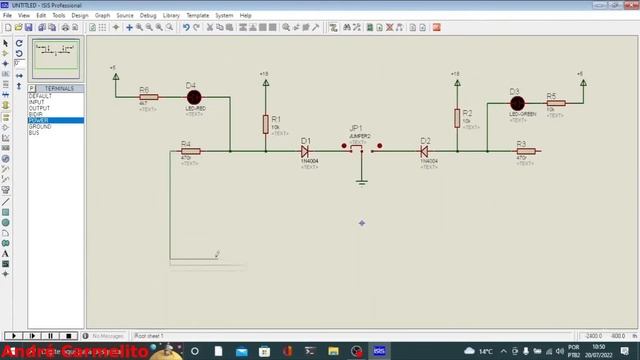This screenshot has height=360, width=640.
Task: Click the blue Centre at cursor plus icon
Action: click(129, 27)
